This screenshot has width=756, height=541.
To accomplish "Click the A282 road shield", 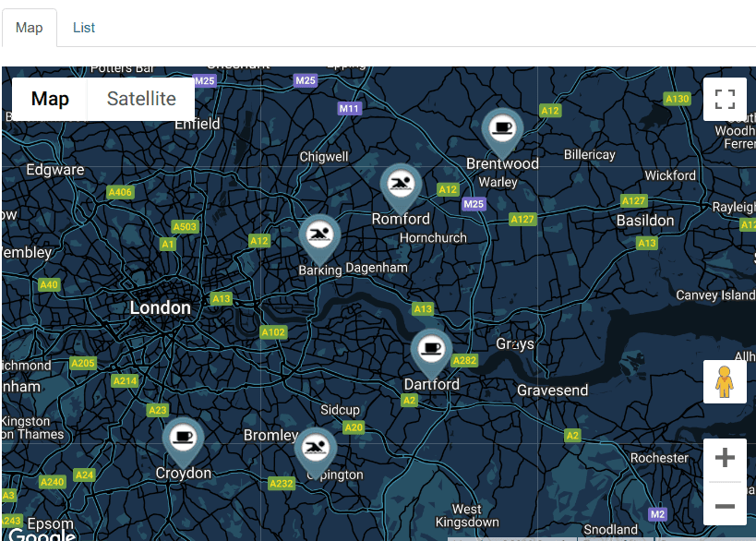I will point(465,360).
